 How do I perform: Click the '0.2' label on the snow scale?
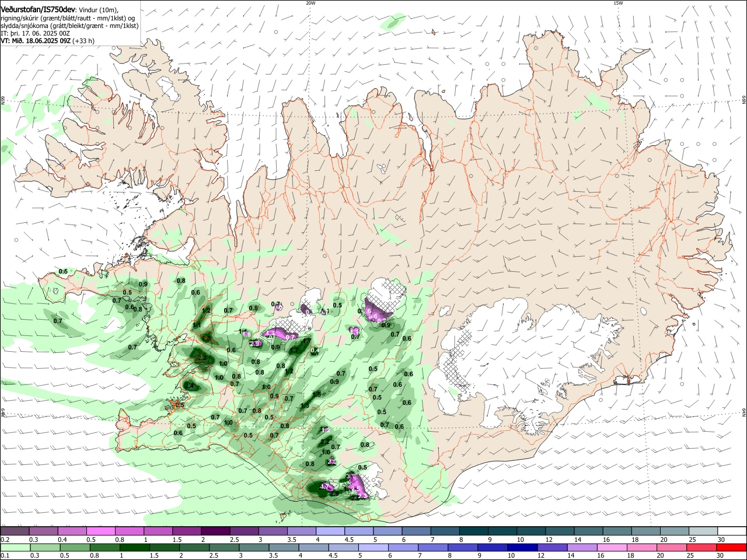(x=5, y=540)
